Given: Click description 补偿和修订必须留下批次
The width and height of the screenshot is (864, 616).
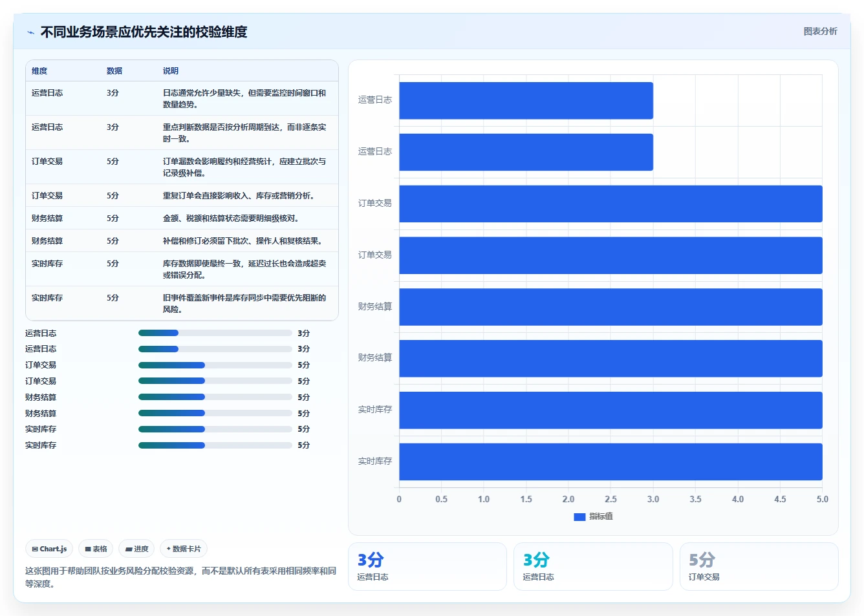Looking at the screenshot, I should [x=244, y=240].
